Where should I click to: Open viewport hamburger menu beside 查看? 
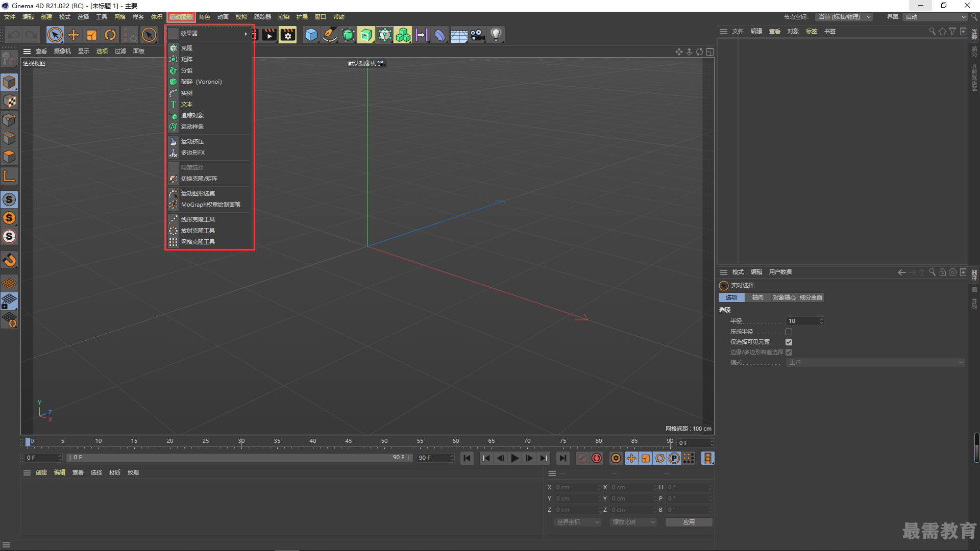coord(27,51)
